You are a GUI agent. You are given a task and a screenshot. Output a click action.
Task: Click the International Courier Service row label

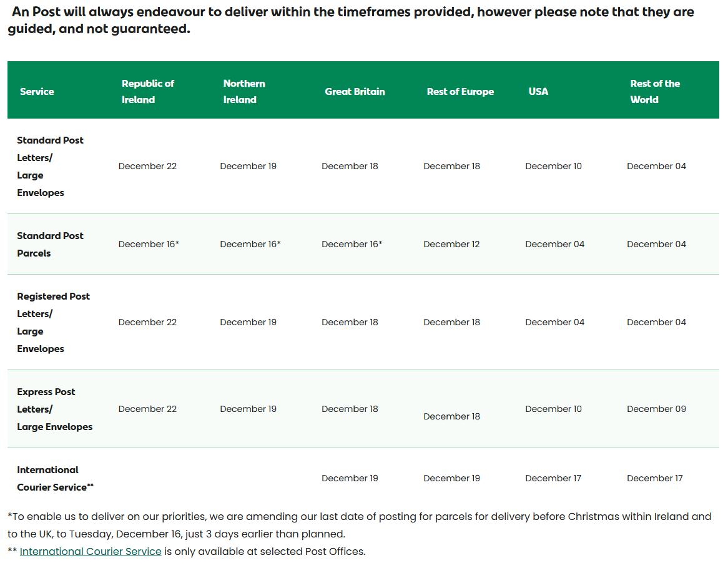[x=55, y=479]
